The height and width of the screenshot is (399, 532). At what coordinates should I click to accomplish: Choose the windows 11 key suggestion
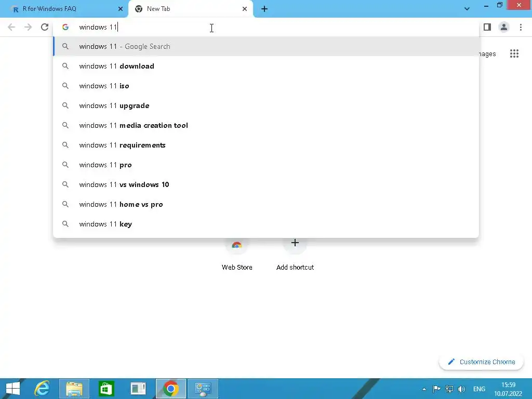point(266,224)
